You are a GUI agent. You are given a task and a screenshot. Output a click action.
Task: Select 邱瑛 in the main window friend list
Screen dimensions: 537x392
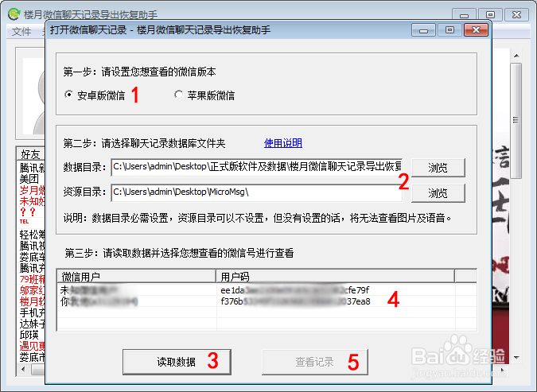coord(29,335)
